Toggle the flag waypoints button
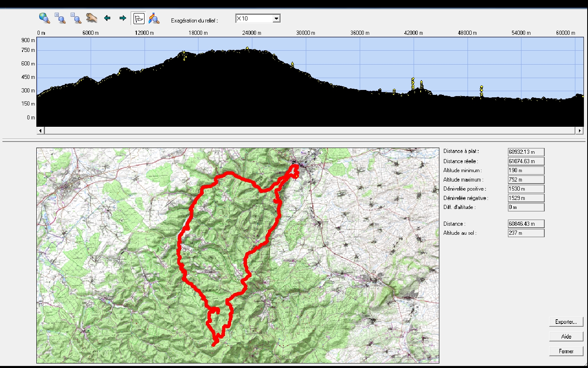 [x=139, y=18]
